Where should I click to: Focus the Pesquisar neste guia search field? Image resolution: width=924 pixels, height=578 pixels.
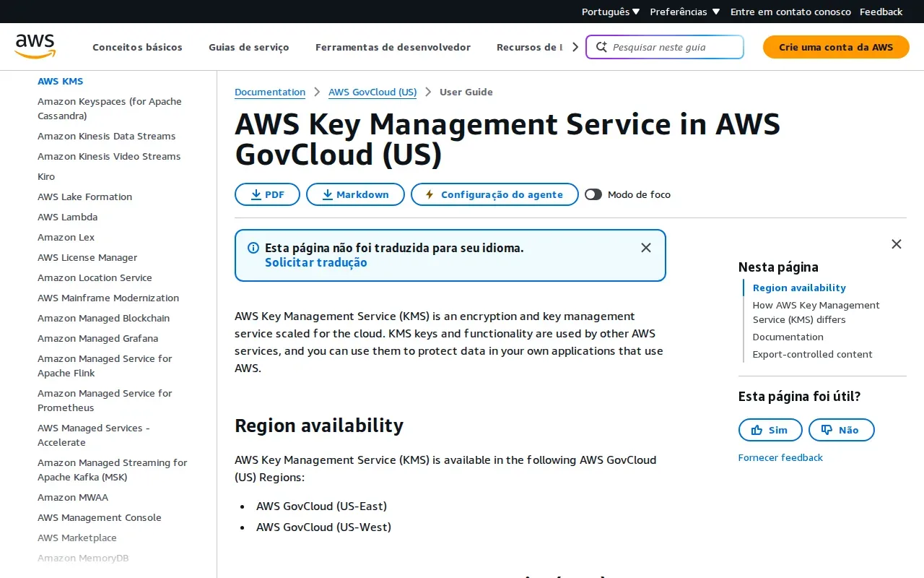point(665,47)
